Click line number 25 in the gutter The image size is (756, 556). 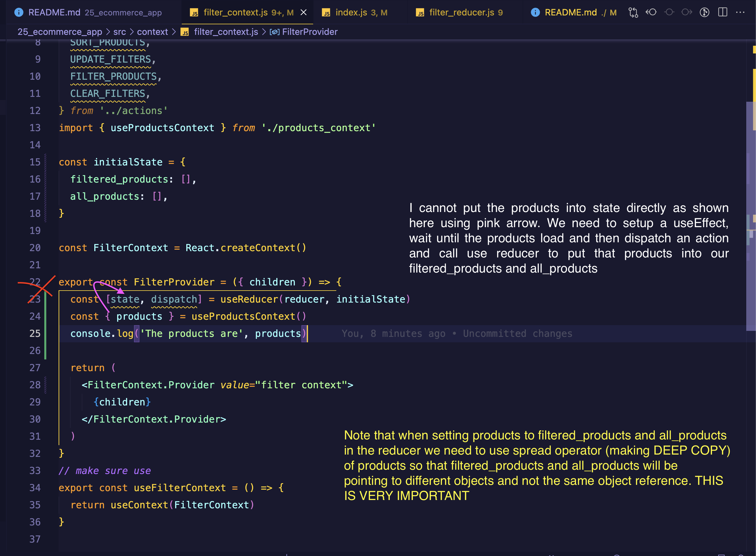(35, 333)
